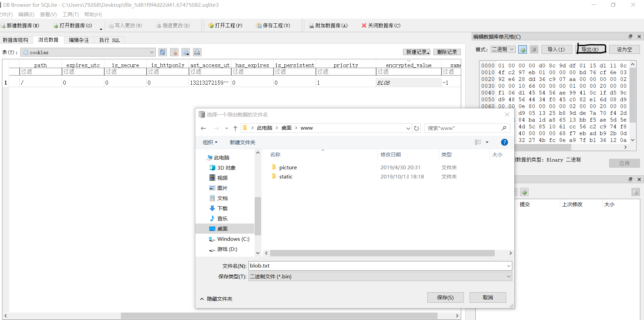Collapse the hide folders expander
The image size is (644, 320).
tap(216, 299)
